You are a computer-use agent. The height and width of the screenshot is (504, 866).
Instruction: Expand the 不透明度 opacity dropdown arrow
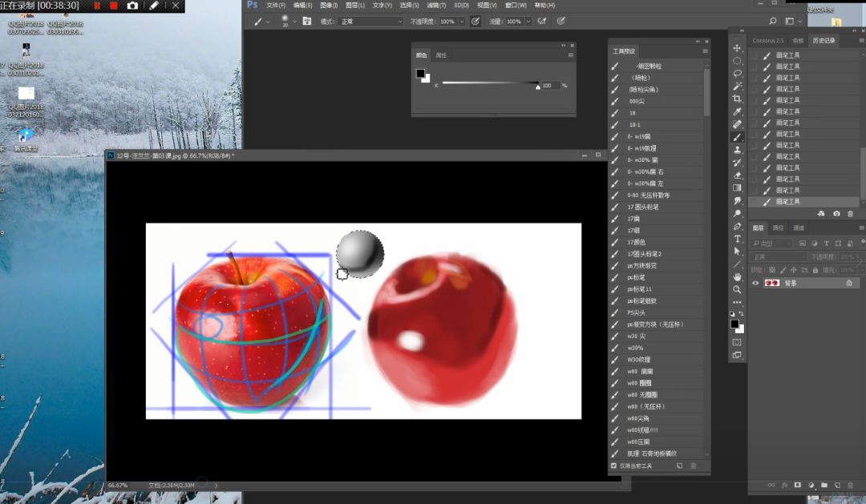(462, 22)
